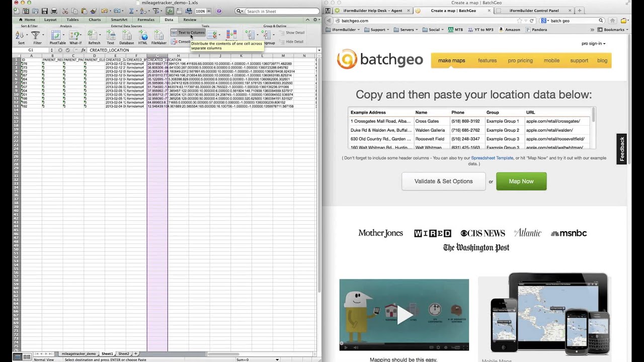The image size is (644, 362).
Task: Open the Tables ribbon tab
Action: tap(72, 20)
